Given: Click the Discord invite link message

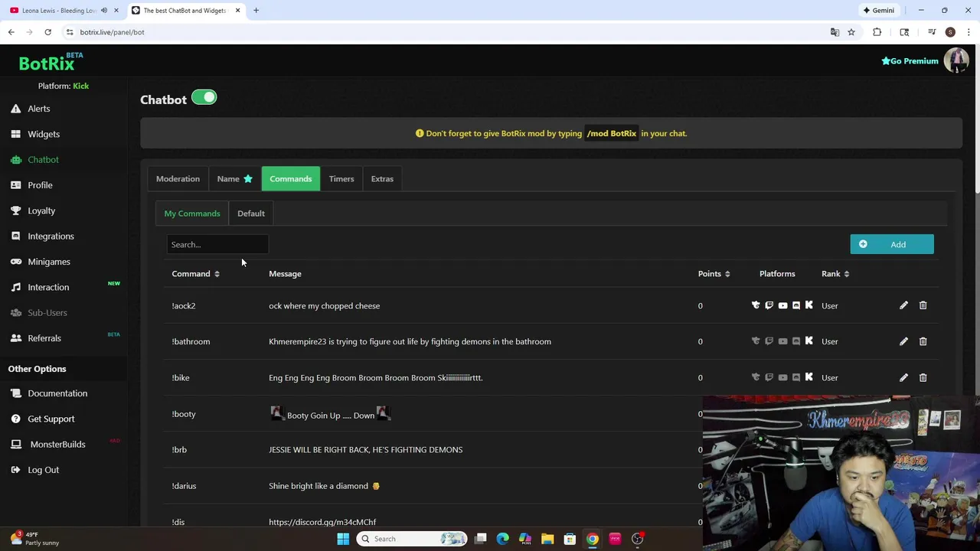Looking at the screenshot, I should [322, 522].
